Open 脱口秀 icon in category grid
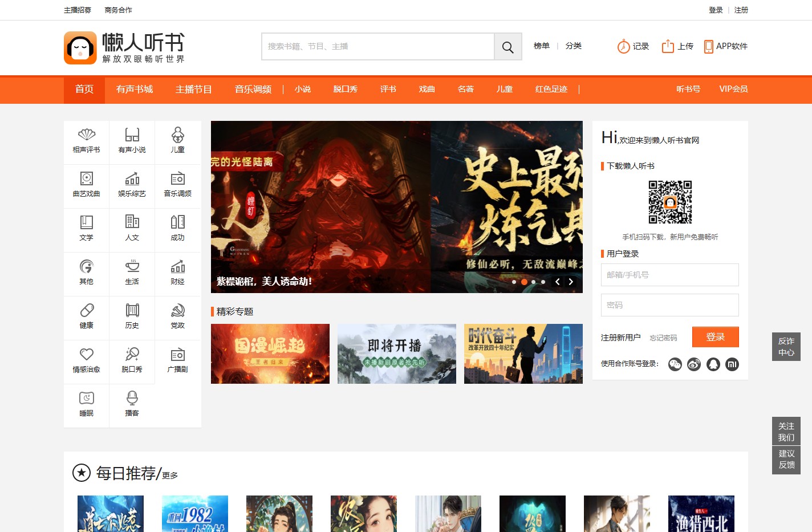Screen dimensions: 812x532 (132, 355)
